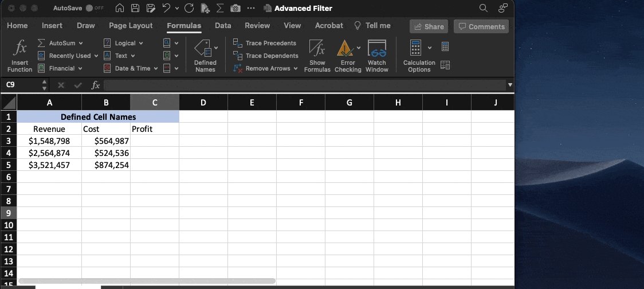Click the Date & Time functions icon
The width and height of the screenshot is (644, 289).
pos(107,68)
